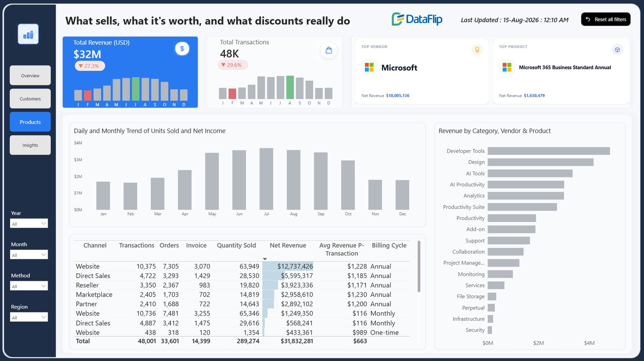Image resolution: width=644 pixels, height=361 pixels.
Task: Open the Month filter dropdown
Action: [29, 255]
